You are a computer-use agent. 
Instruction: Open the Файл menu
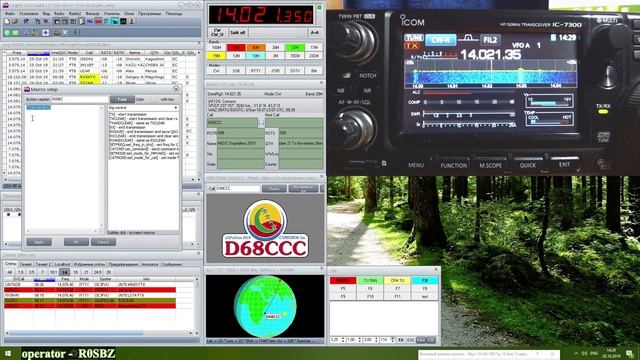10,13
